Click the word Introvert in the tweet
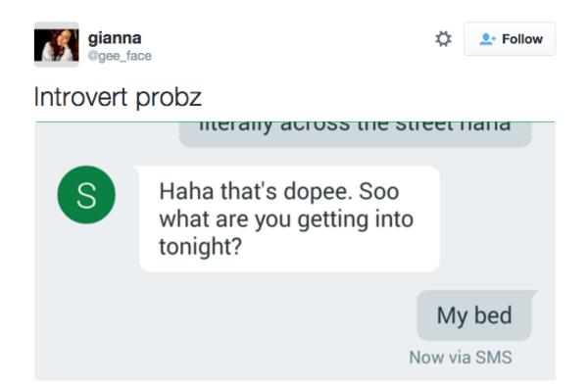588x387 pixels. coord(80,97)
